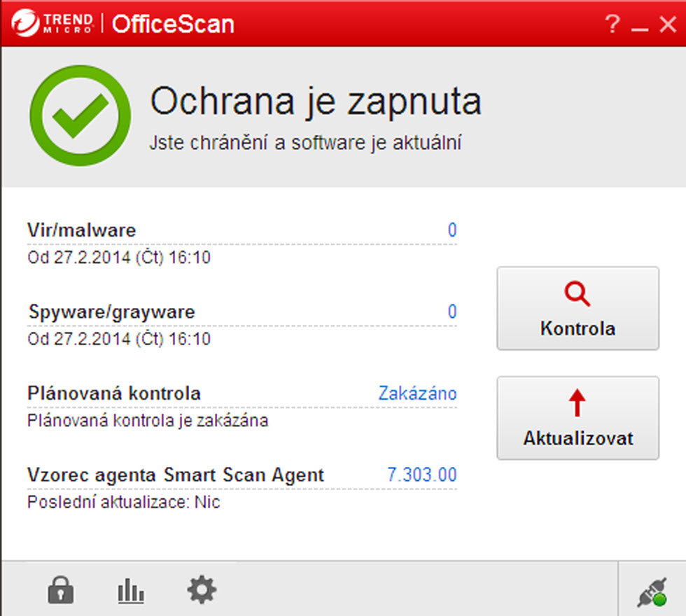Click the Trend Micro logo
Viewport: 686px width, 616px height.
(53, 24)
